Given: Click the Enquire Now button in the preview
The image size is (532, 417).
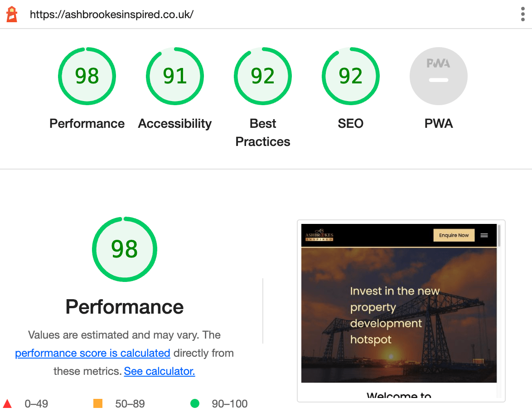Looking at the screenshot, I should point(454,235).
